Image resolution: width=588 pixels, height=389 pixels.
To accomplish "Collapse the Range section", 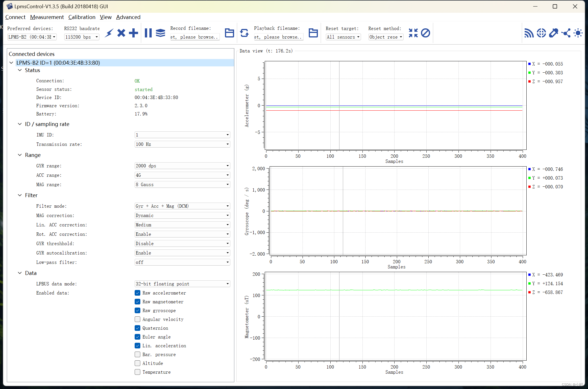I will click(20, 155).
